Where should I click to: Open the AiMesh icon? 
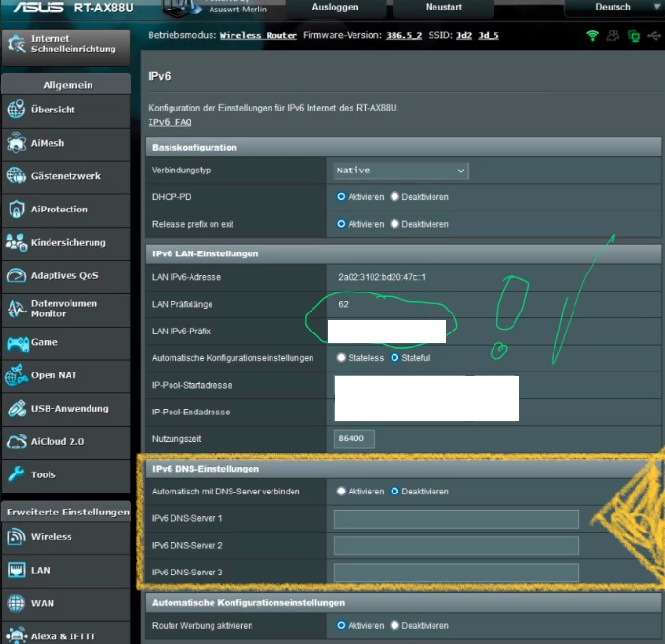pos(16,143)
